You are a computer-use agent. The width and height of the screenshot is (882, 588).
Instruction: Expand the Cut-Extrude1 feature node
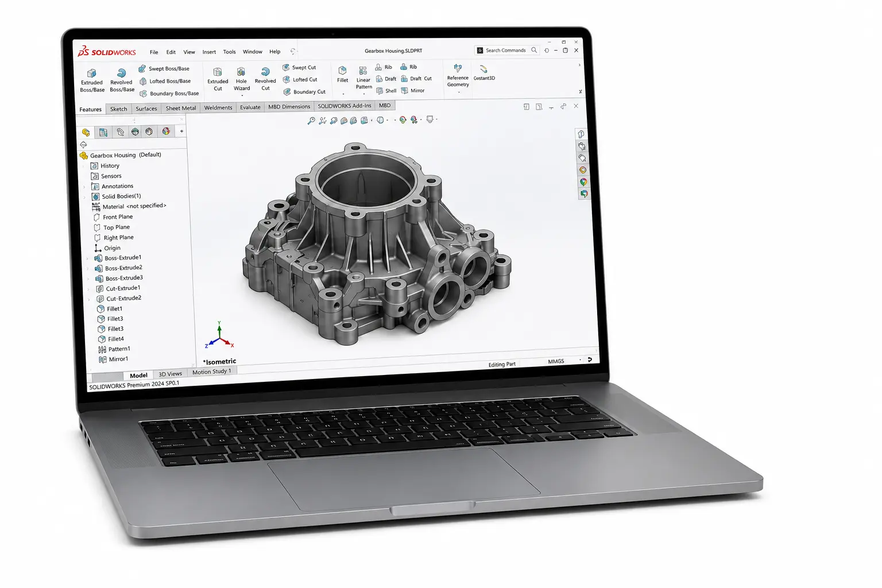[89, 289]
